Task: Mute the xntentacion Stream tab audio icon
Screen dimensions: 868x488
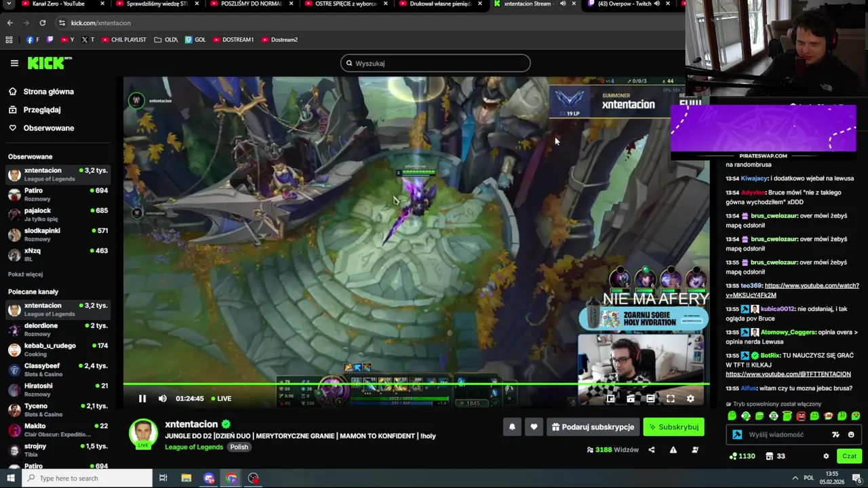Action: pos(563,4)
